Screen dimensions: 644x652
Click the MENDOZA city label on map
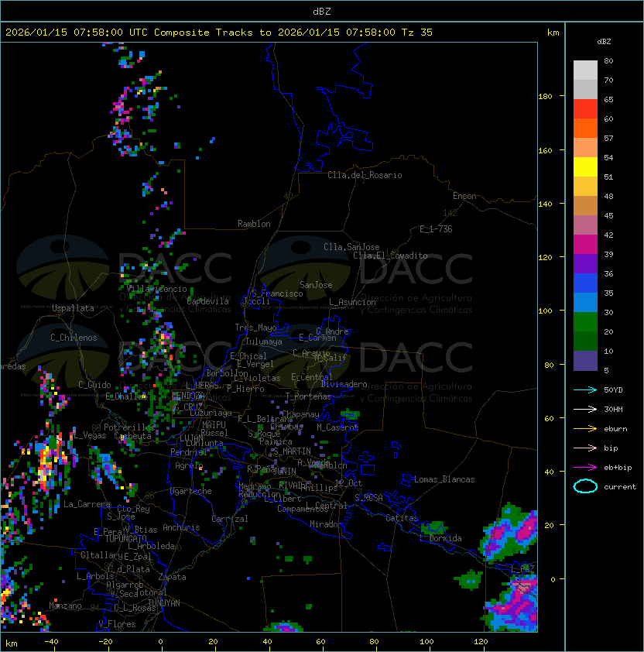(x=188, y=395)
